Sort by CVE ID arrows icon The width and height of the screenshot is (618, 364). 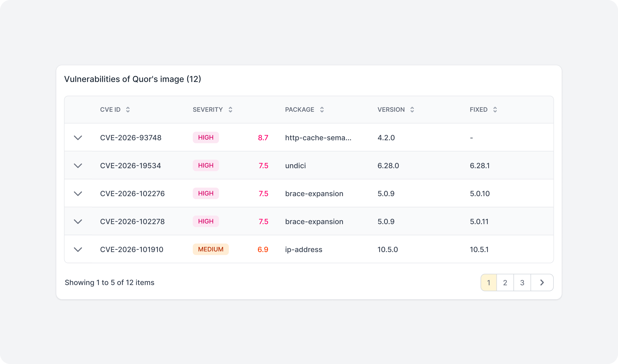pos(128,110)
